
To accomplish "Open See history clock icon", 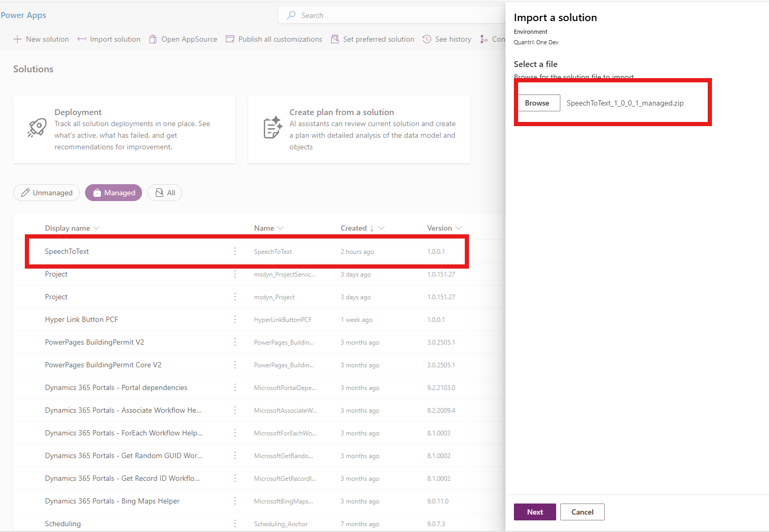I will click(427, 39).
